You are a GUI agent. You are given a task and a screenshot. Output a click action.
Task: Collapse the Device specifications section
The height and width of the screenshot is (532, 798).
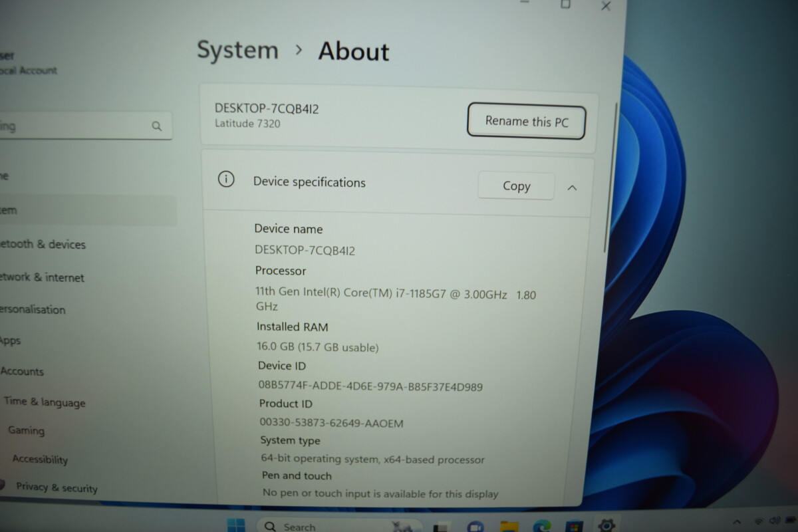572,188
